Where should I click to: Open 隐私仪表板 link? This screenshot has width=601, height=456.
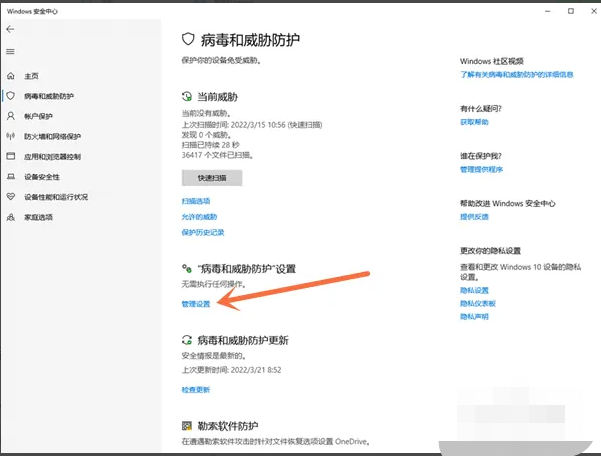coord(478,302)
